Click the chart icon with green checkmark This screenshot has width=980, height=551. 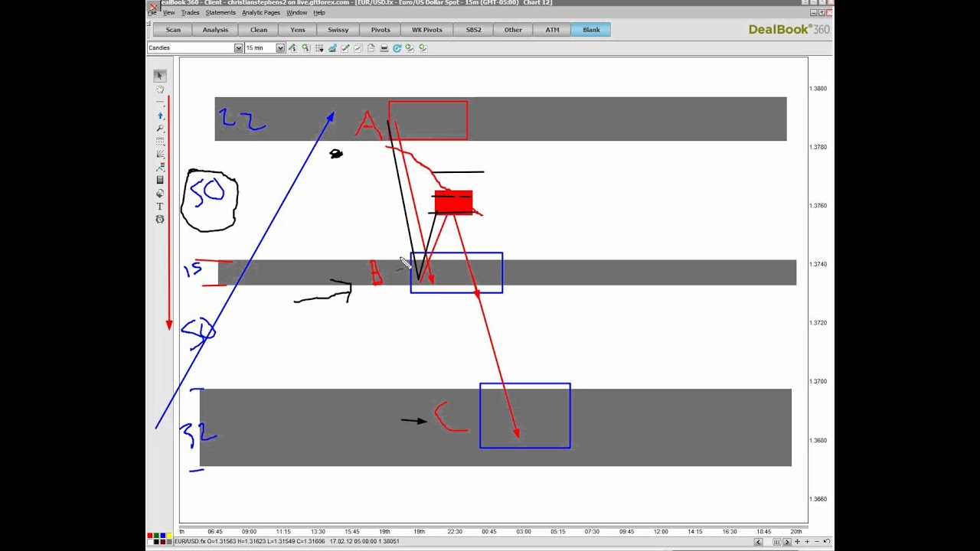tap(345, 47)
